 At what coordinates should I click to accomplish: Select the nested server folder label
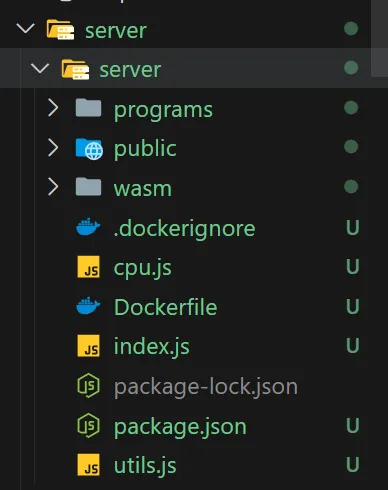pyautogui.click(x=130, y=70)
